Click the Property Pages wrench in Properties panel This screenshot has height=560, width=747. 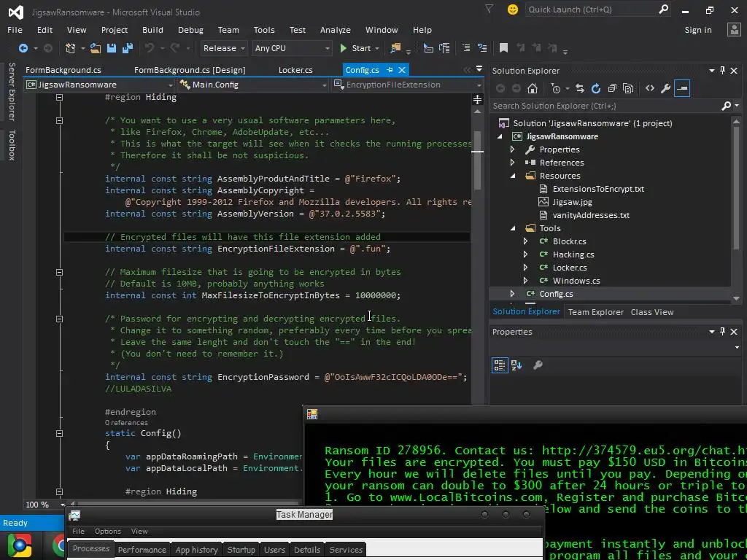[x=538, y=365]
